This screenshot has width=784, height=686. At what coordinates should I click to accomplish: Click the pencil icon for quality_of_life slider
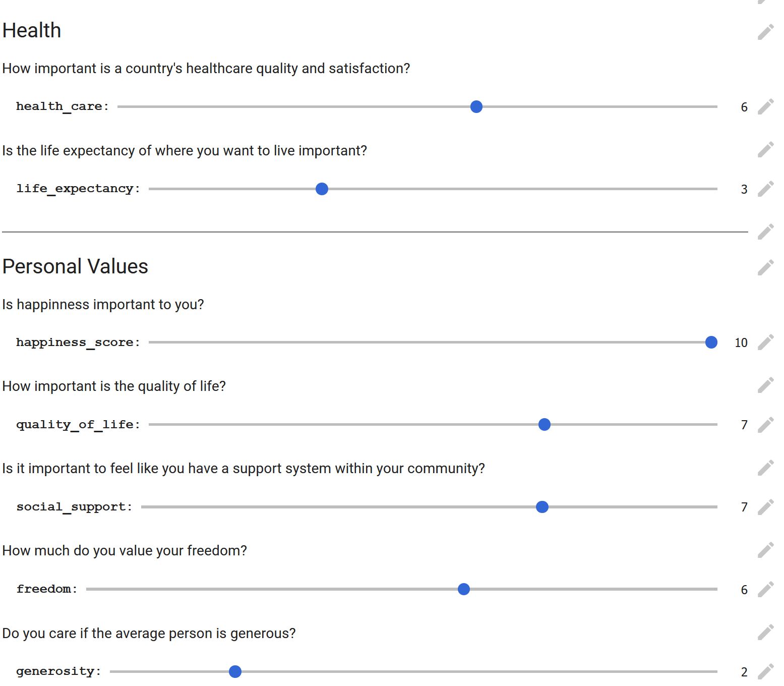(x=765, y=425)
